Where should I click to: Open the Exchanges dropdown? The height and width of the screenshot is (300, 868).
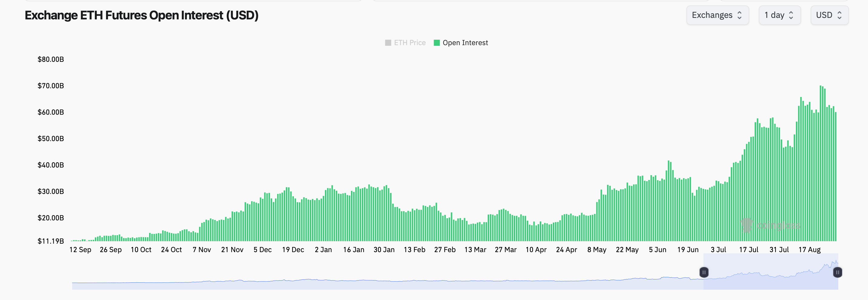click(717, 15)
